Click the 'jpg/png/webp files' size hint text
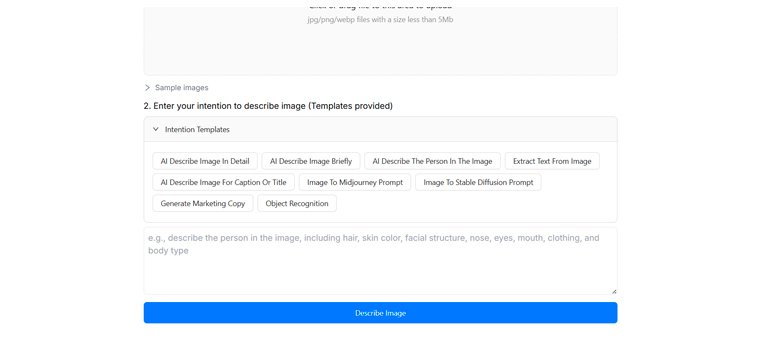The height and width of the screenshot is (360, 760). (x=380, y=20)
